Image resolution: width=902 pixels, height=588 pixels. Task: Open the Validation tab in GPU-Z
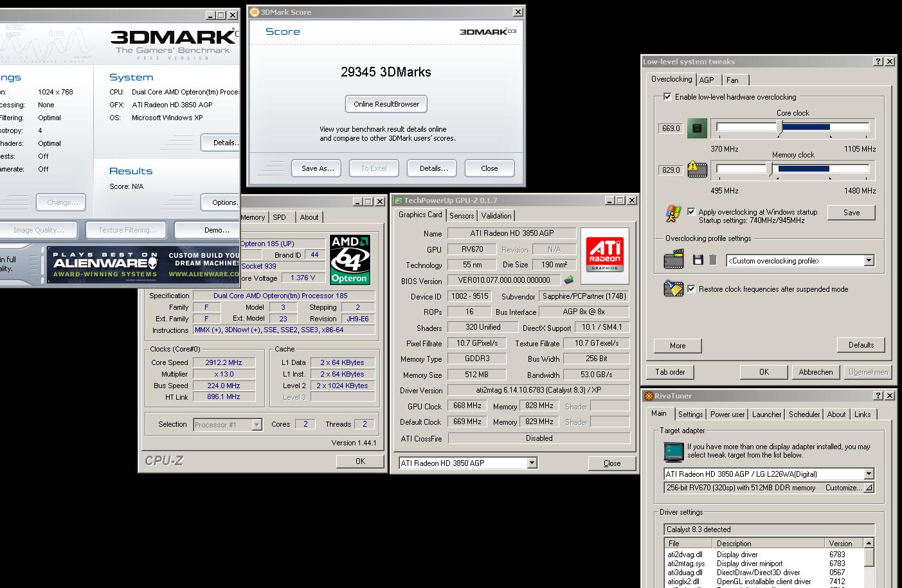(x=496, y=216)
